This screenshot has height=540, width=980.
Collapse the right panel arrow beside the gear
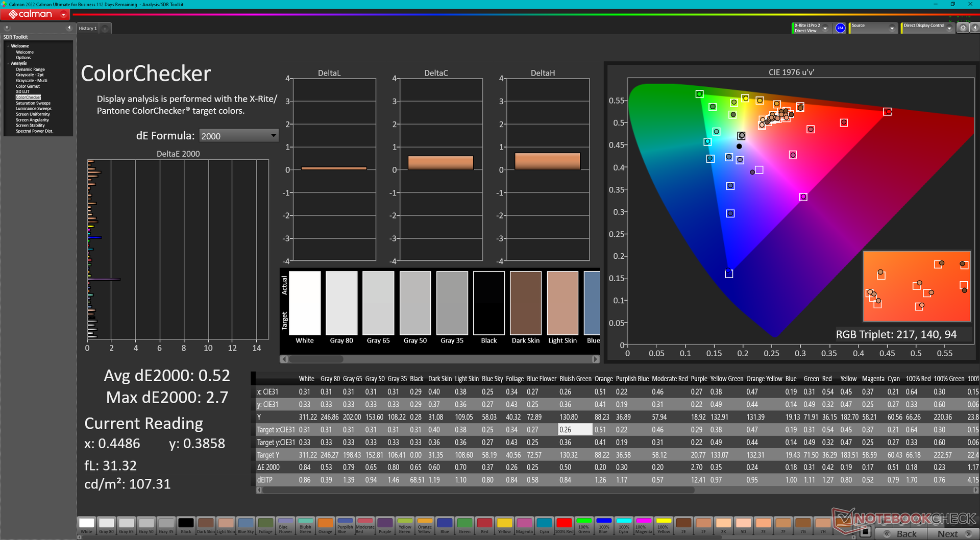[x=974, y=28]
